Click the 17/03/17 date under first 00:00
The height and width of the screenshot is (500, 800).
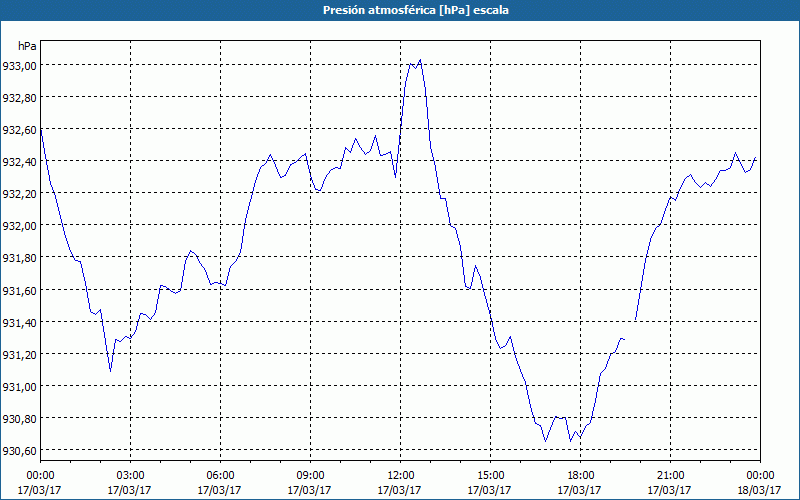tap(40, 490)
